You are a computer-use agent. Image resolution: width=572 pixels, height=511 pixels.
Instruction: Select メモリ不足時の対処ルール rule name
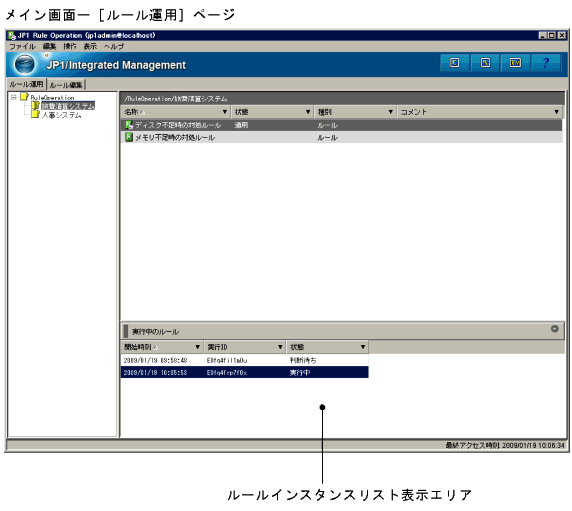click(175, 138)
